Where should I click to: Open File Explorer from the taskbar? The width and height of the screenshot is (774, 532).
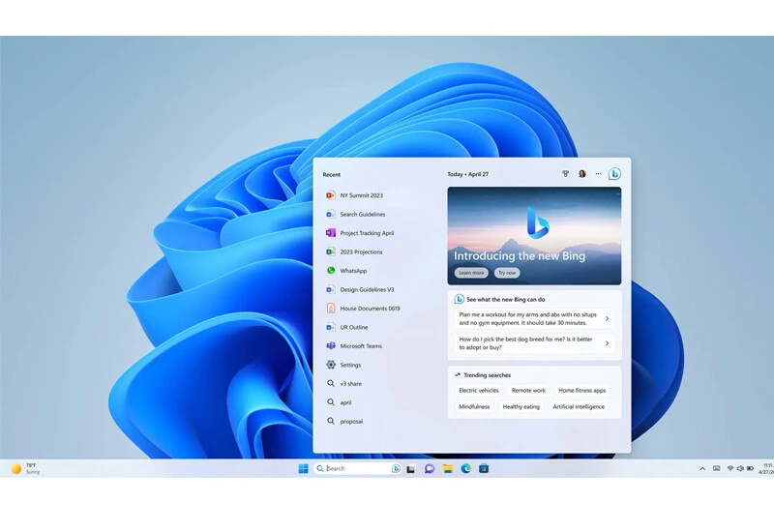point(448,468)
